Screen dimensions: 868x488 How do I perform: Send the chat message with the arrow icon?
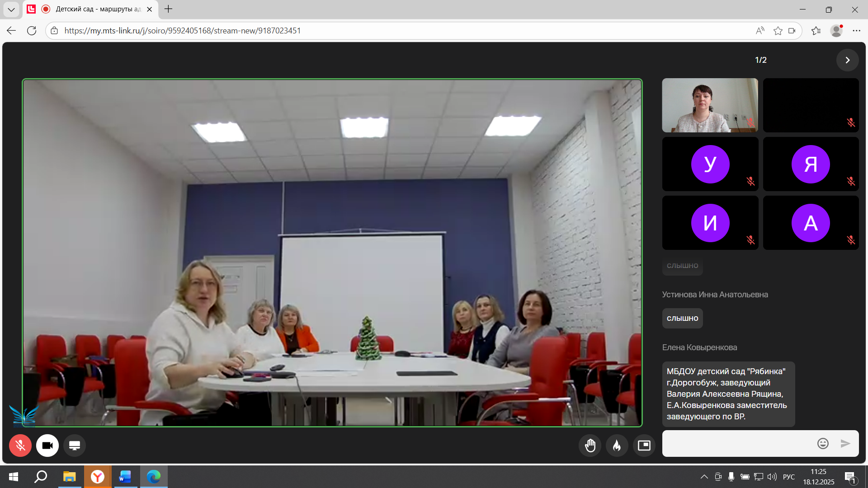845,444
